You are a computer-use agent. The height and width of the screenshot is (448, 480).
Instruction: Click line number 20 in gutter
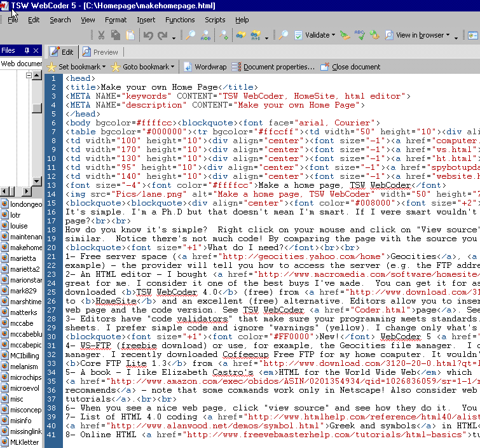[x=51, y=248]
